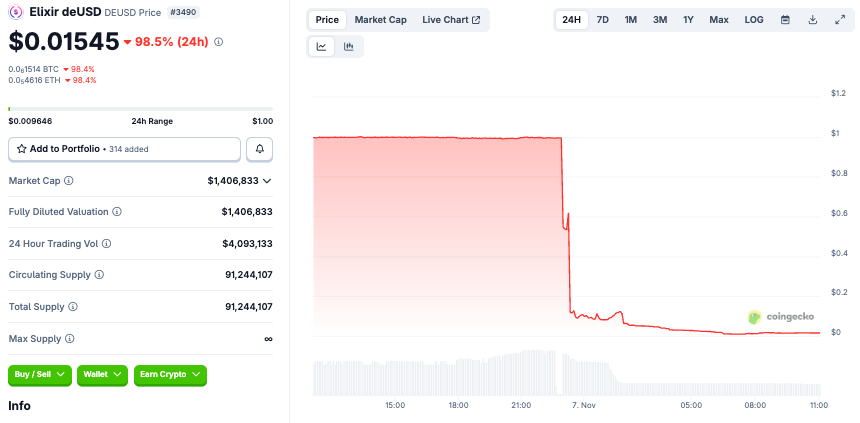Click Add to Portfolio button
This screenshot has height=423, width=860.
coord(124,149)
